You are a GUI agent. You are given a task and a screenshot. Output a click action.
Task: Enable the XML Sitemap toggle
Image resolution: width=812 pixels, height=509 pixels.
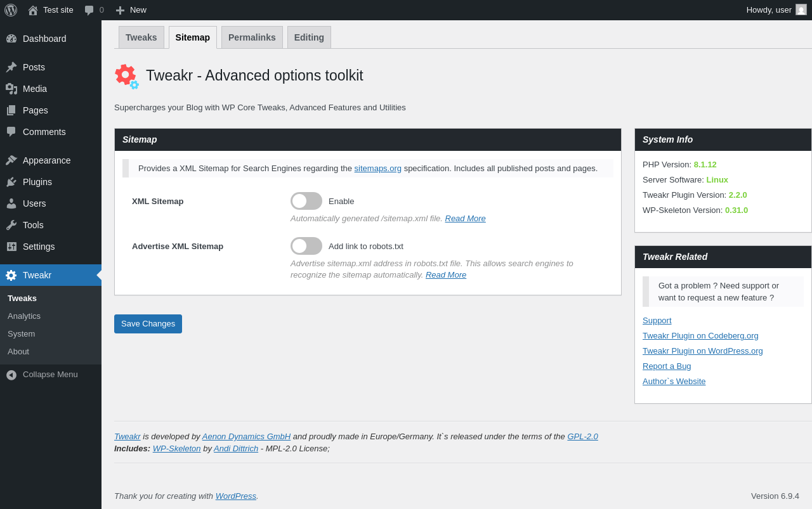[306, 201]
